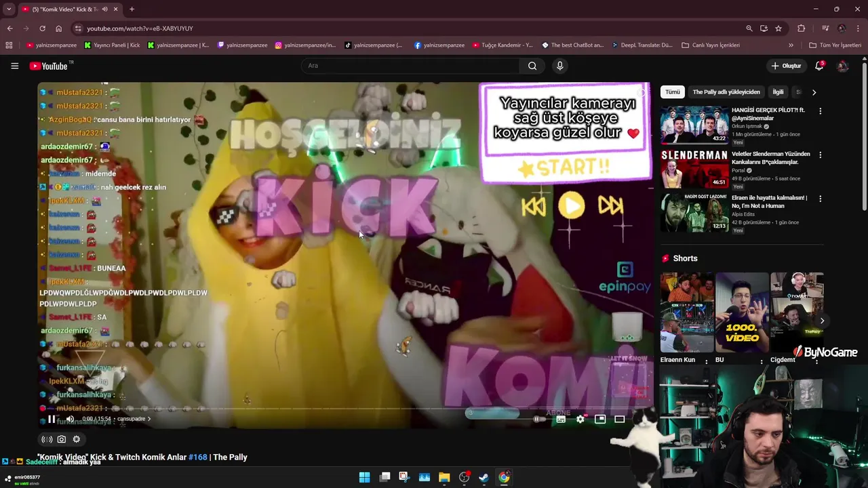
Task: Click the address bar URL field
Action: pos(407,28)
